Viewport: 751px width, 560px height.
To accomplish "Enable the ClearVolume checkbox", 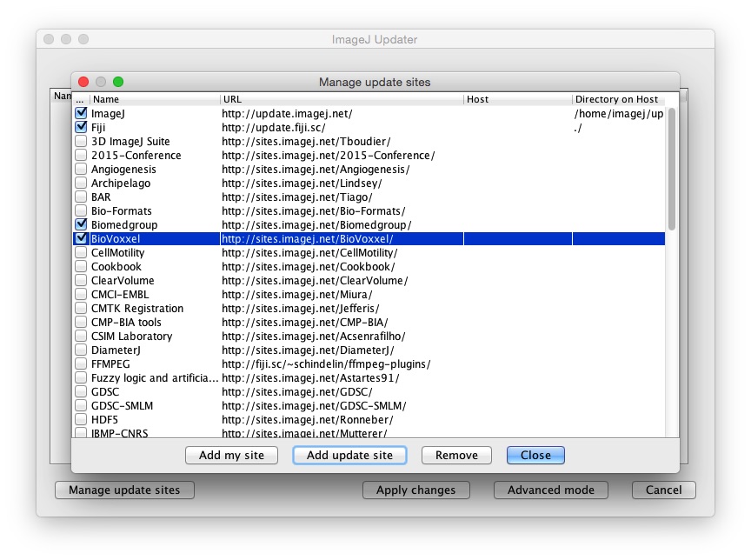I will pos(81,280).
